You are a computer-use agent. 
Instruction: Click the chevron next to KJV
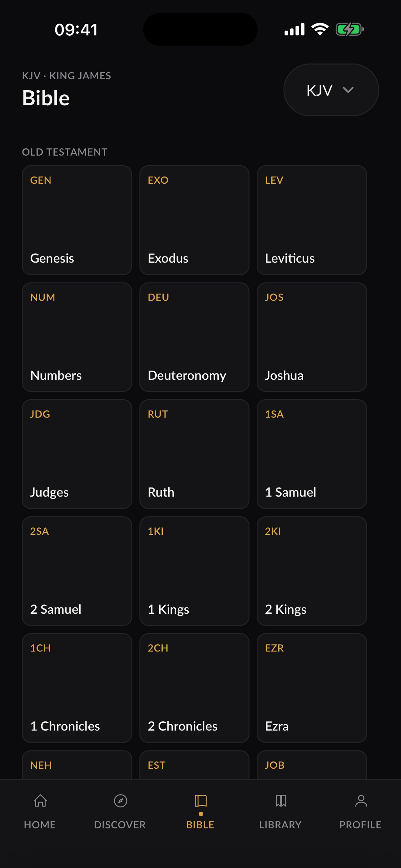pyautogui.click(x=348, y=90)
